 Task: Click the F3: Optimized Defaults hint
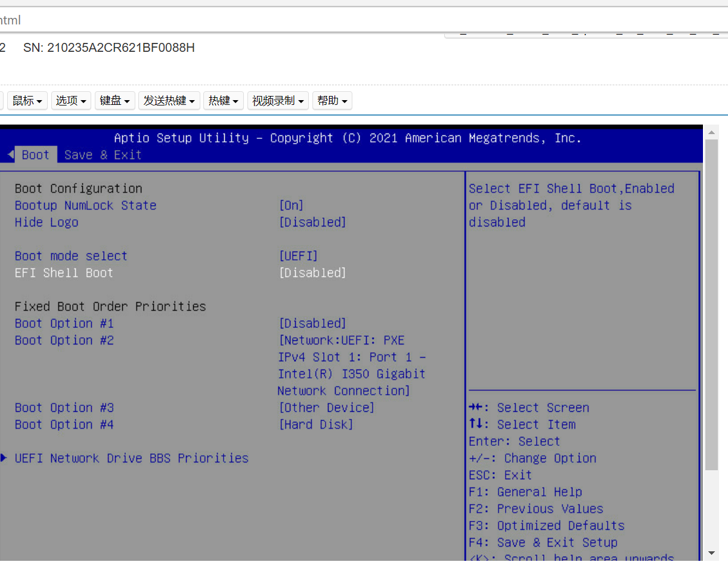547,526
